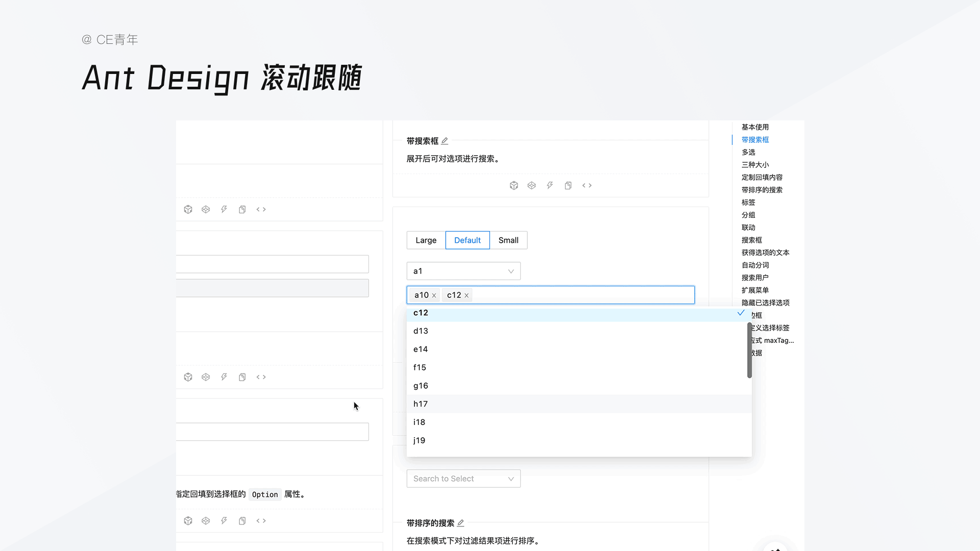Open StackBlitz icon in topmost left demo card
This screenshot has height=551, width=980.
click(x=224, y=210)
